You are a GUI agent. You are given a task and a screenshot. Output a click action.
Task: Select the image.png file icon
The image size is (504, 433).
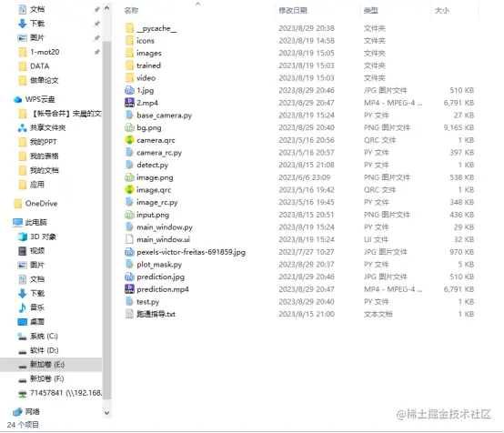[129, 177]
